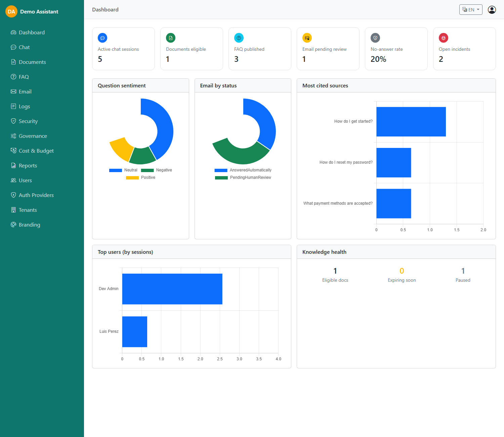Click the Active chat sessions value 5

pos(100,59)
